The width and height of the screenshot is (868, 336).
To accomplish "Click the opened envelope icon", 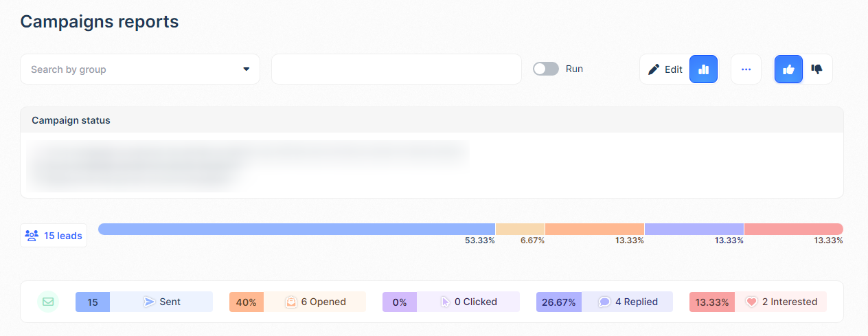I will 290,302.
